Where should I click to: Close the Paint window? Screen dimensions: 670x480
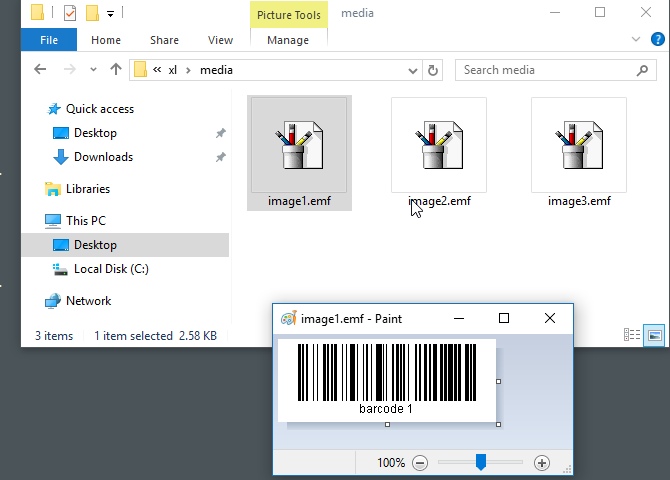click(x=550, y=318)
